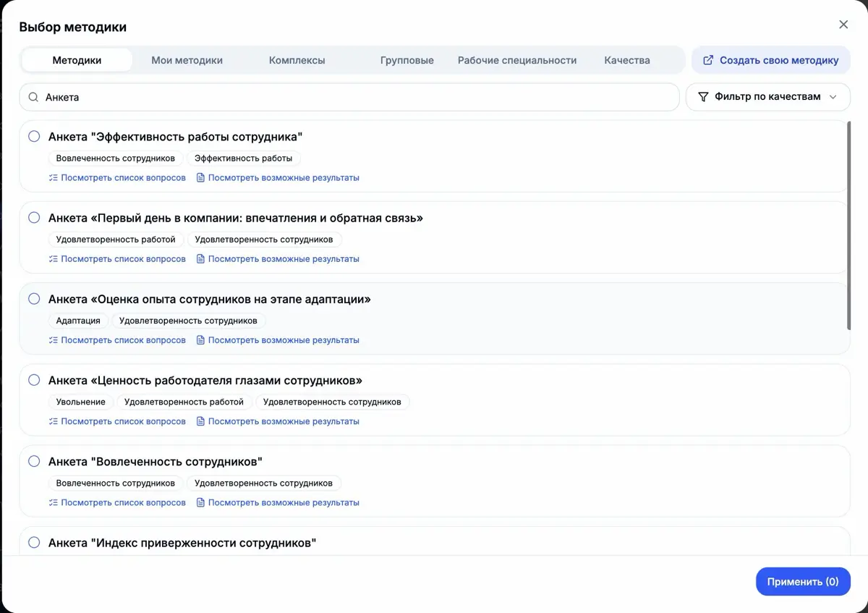Select radio for Анкета «Оценка опыта сотрудников на этапе адаптации»

(34, 298)
